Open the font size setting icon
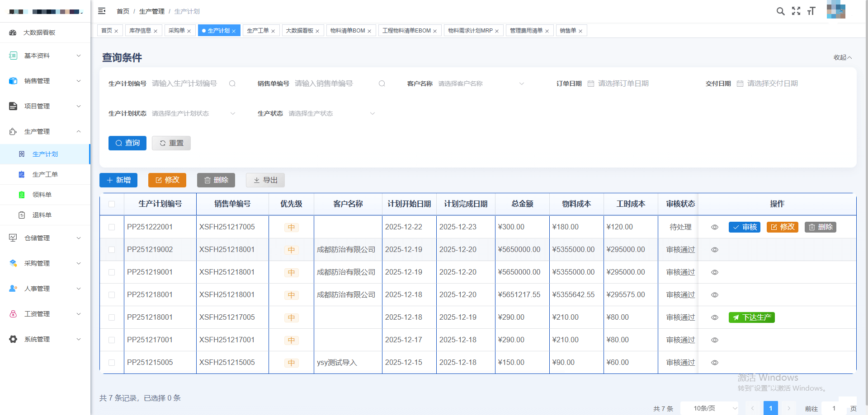This screenshot has height=415, width=868. click(811, 11)
